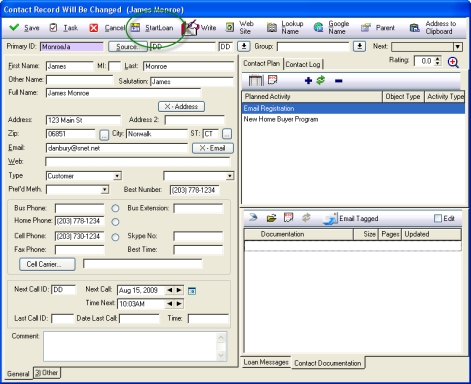This screenshot has height=384, width=471.
Task: Click the Best Number field
Action: [195, 190]
